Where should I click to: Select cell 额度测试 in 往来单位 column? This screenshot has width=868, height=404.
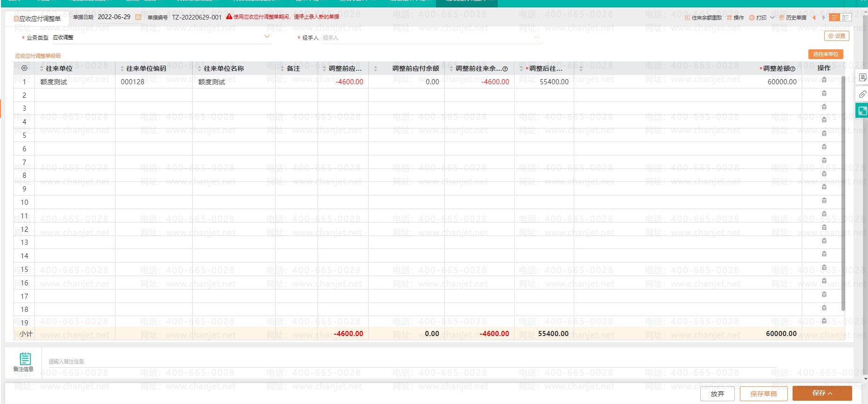pos(75,82)
